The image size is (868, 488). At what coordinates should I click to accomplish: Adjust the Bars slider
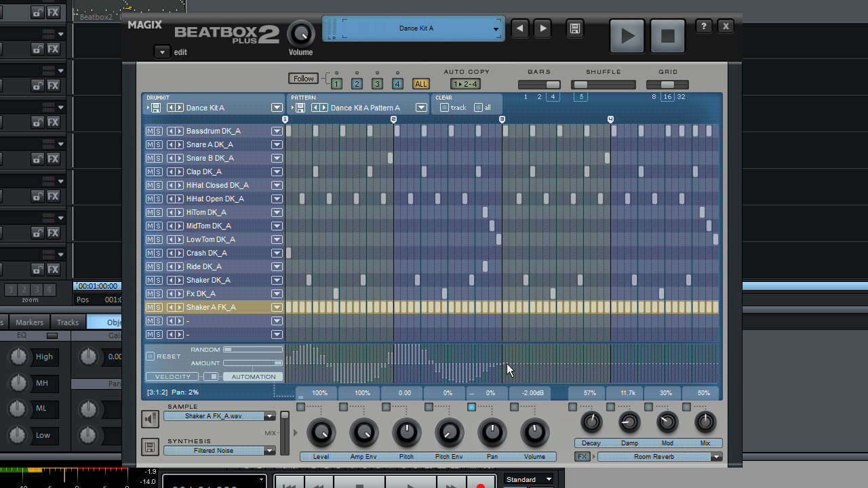point(539,85)
